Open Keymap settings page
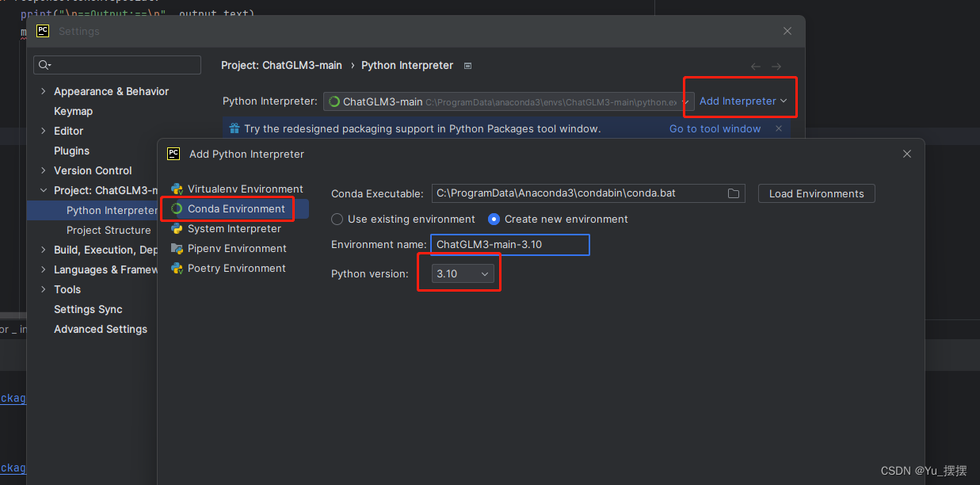 tap(73, 111)
